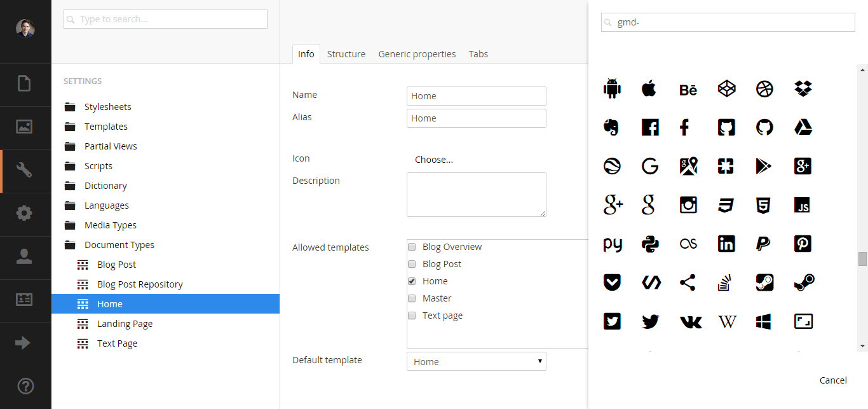Uncheck the Home allowed template
868x409 pixels.
[x=412, y=281]
